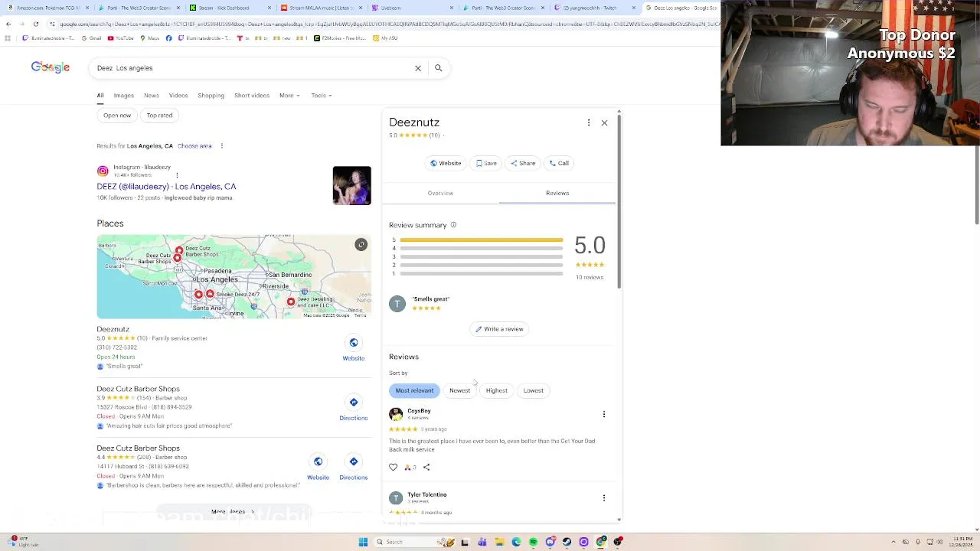Open Deeznutz panel three-dot options
The width and height of the screenshot is (980, 551).
tap(589, 122)
